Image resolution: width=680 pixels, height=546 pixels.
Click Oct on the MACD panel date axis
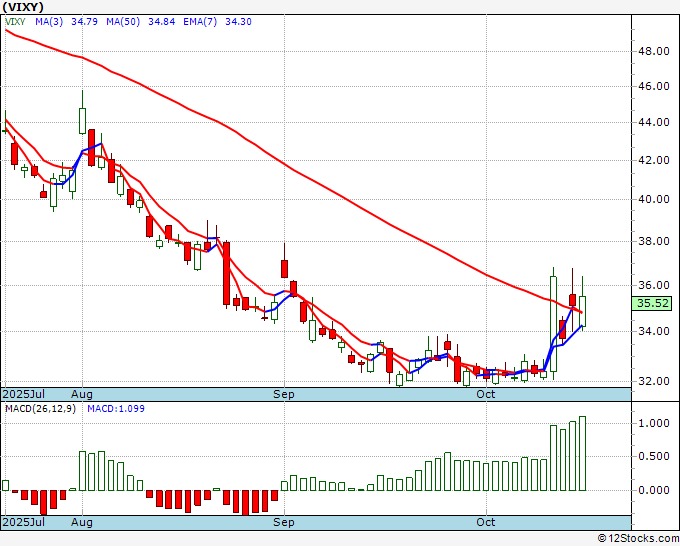(x=486, y=522)
